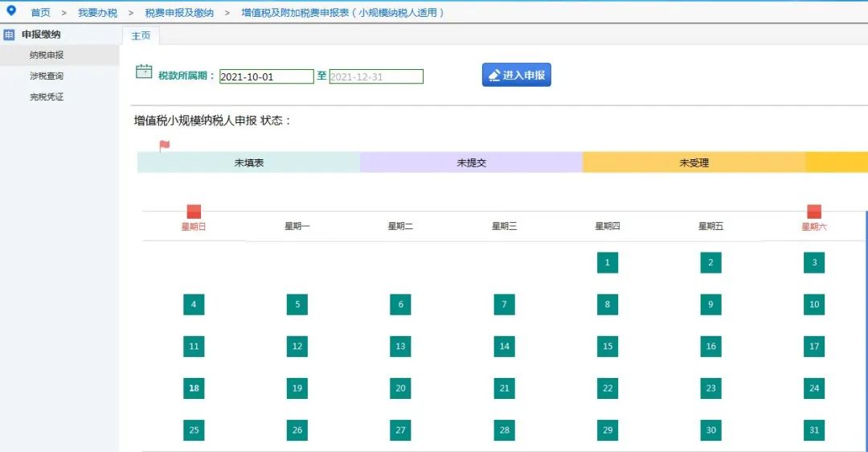This screenshot has width=868, height=452.
Task: Go to 税费申报及缴纳 breadcrumb link
Action: [x=179, y=13]
